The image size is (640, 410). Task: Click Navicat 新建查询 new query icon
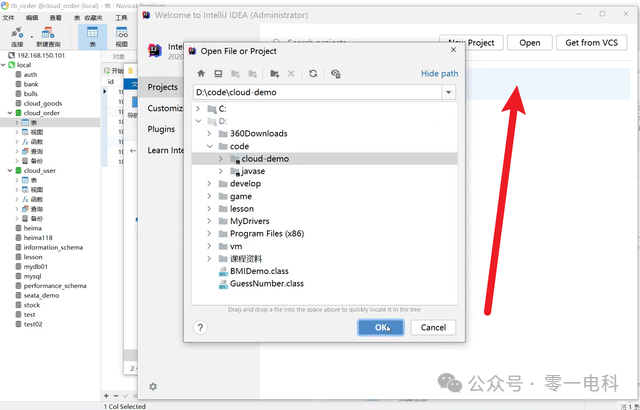tap(48, 37)
